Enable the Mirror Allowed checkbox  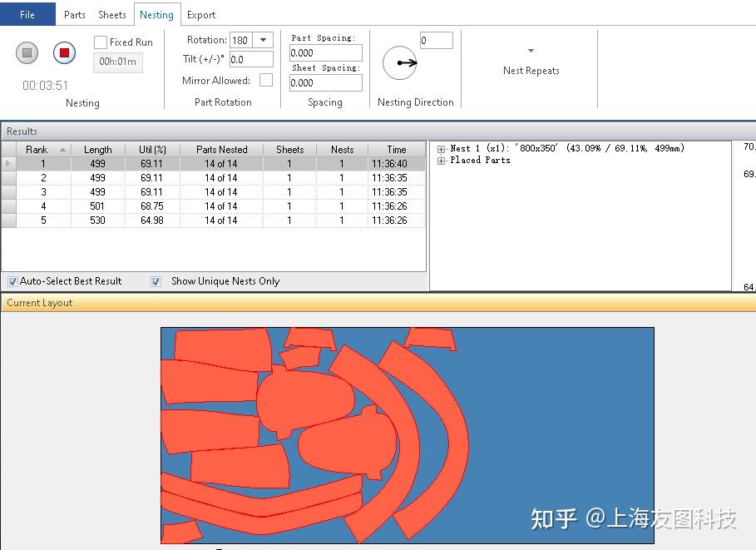pos(265,81)
